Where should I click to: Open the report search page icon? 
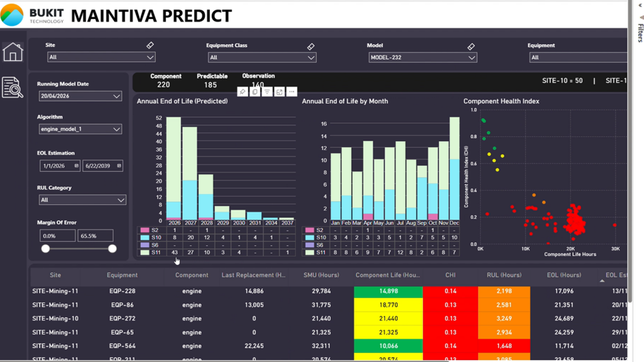(13, 87)
